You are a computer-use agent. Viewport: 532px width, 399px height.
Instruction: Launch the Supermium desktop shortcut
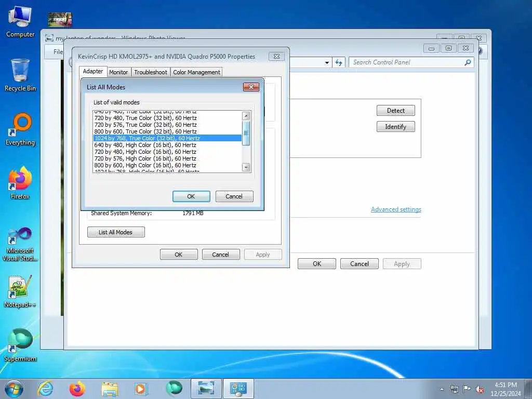click(x=20, y=345)
